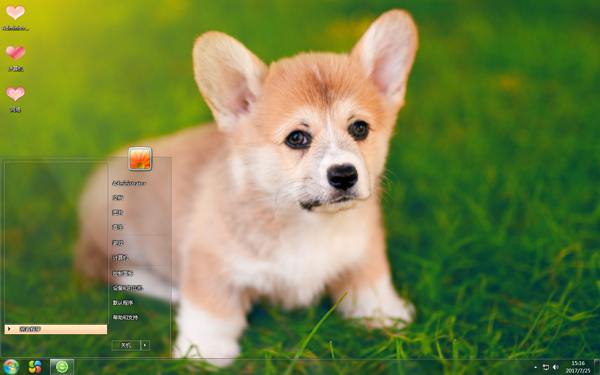Open 游戏 in Start menu
Viewport: 600px width, 375px height.
(117, 243)
